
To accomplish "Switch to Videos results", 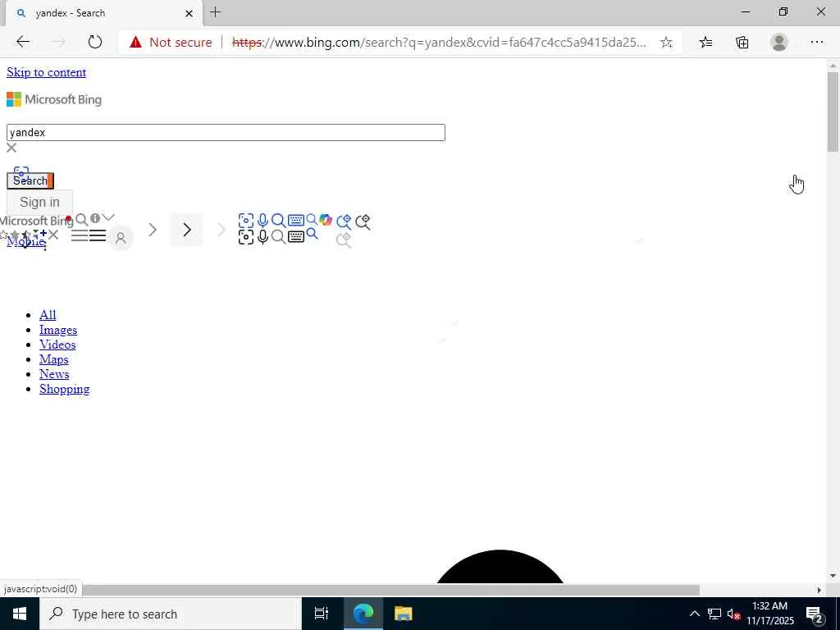I will (x=57, y=345).
